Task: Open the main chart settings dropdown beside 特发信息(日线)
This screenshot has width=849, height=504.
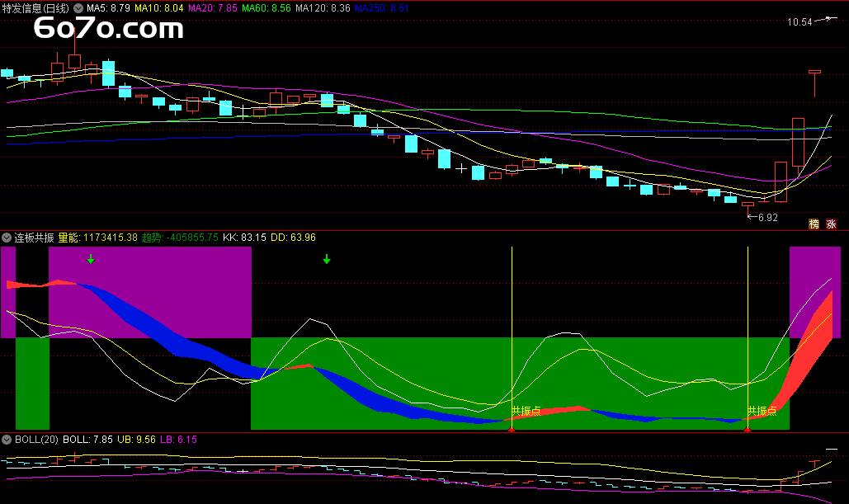Action: (78, 8)
